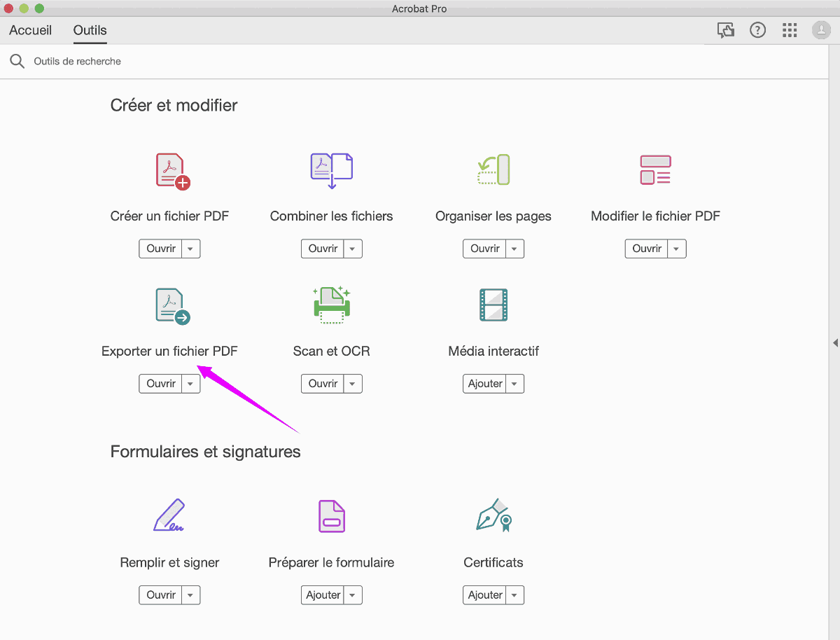
Task: Open the apps grid icon
Action: [790, 30]
